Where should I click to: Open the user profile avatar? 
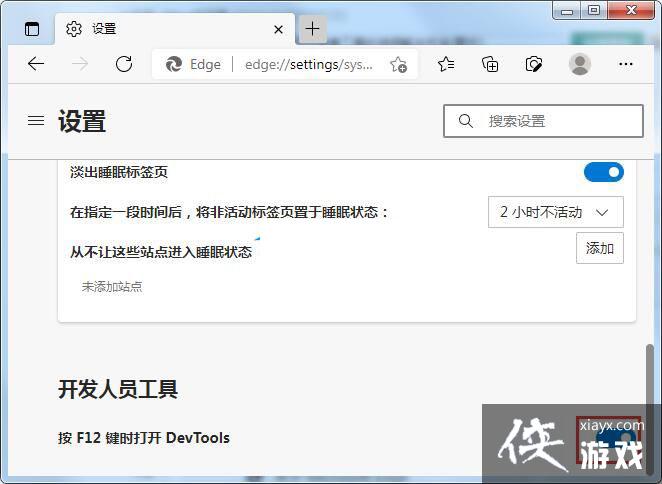(580, 64)
